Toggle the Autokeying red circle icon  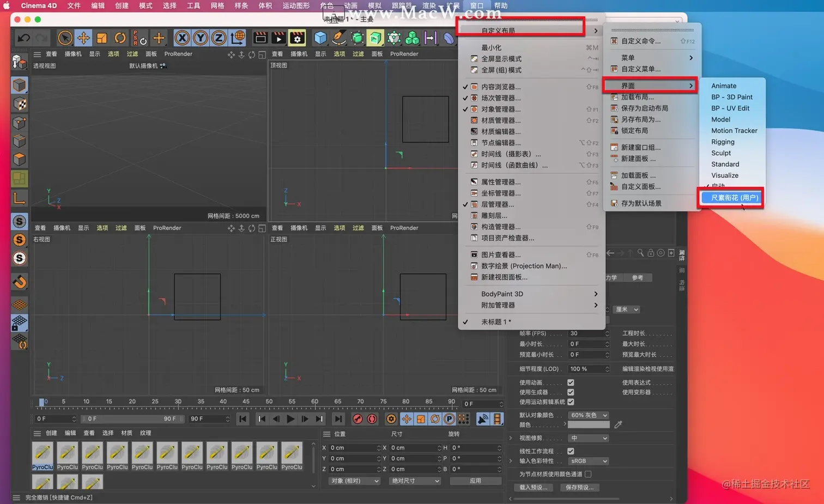click(372, 418)
